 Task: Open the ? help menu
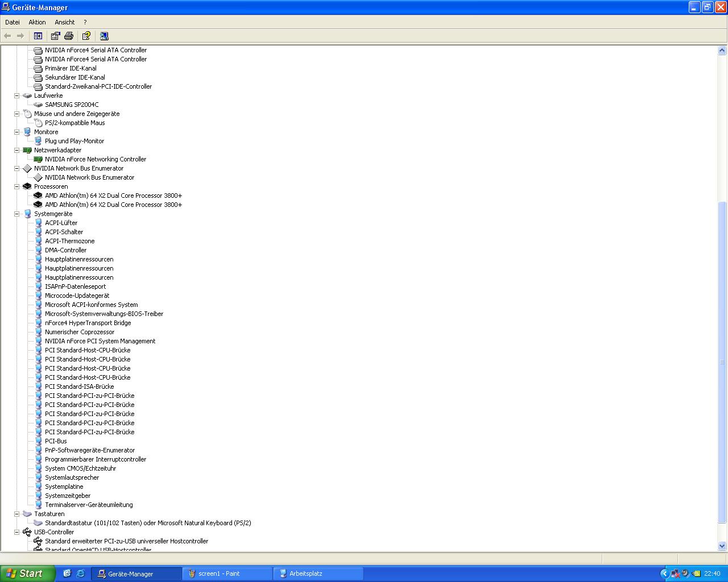(x=85, y=22)
